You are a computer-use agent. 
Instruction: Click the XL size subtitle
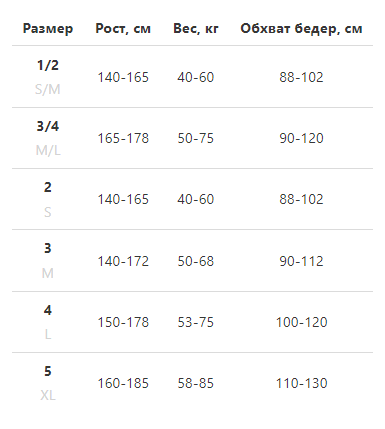click(48, 396)
